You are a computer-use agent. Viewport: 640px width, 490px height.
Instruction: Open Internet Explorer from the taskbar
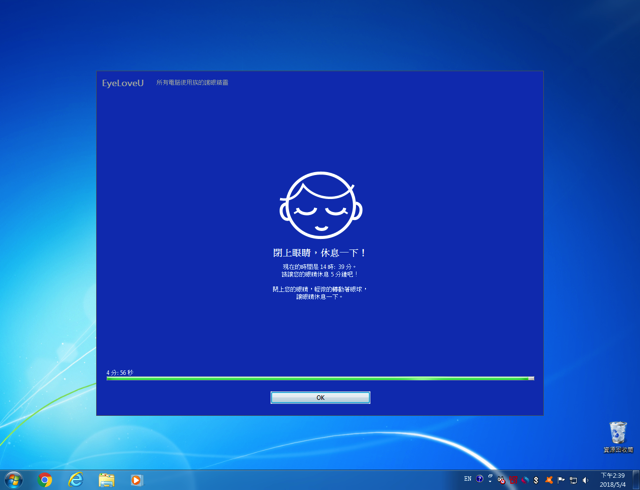(x=76, y=480)
